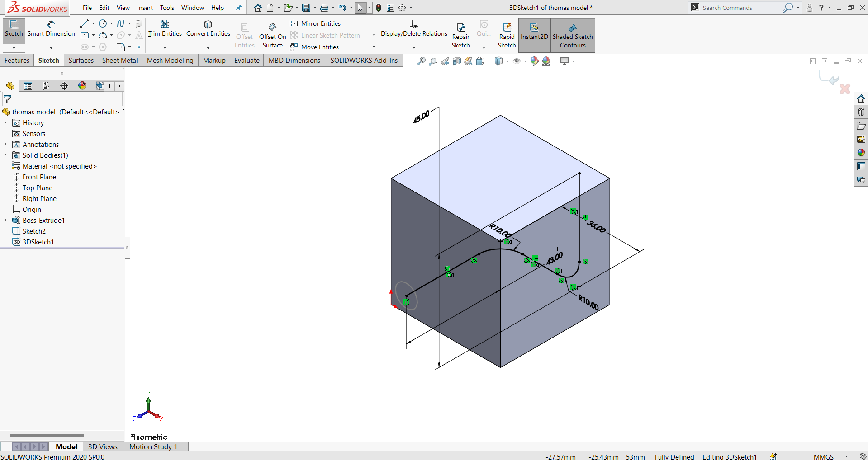Open Smart Dimension dropdown arrow
The height and width of the screenshot is (460, 868).
coord(51,48)
